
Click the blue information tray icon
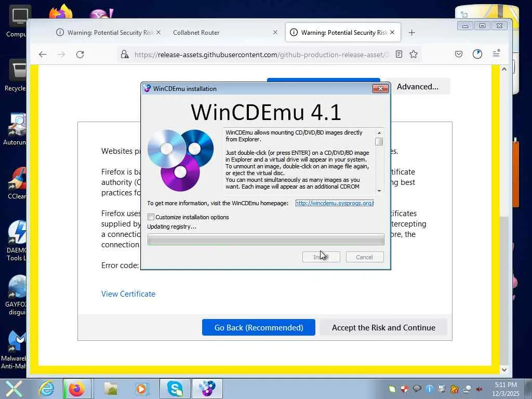(429, 389)
